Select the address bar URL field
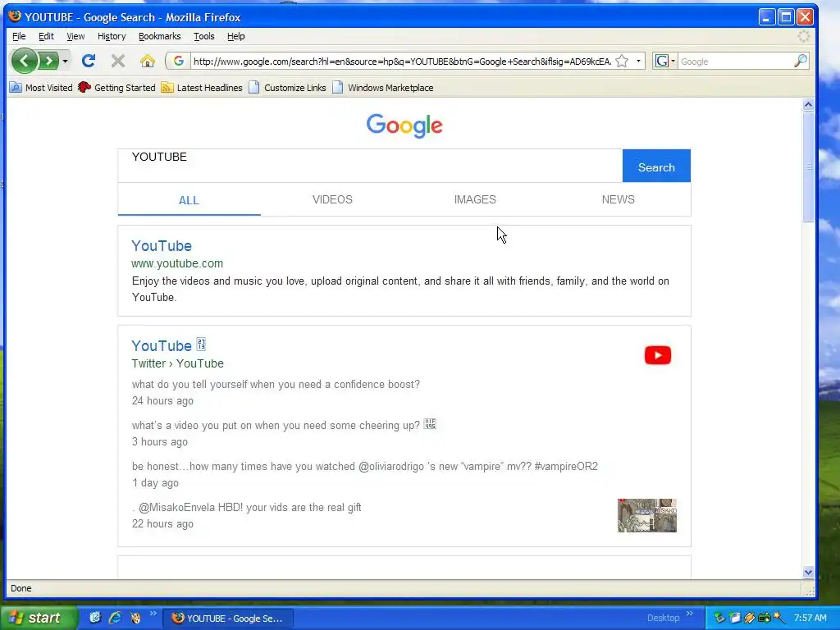The width and height of the screenshot is (840, 630). pos(402,61)
